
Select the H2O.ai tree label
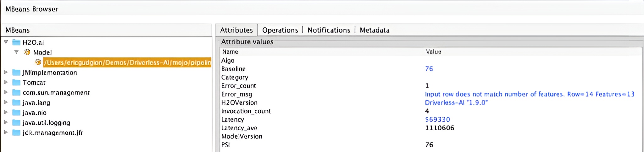33,42
